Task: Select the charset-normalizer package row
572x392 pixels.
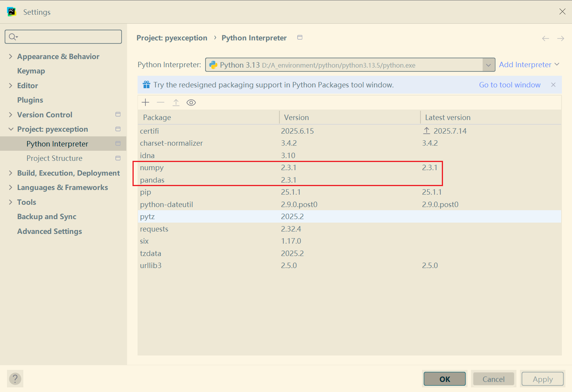Action: click(x=349, y=143)
